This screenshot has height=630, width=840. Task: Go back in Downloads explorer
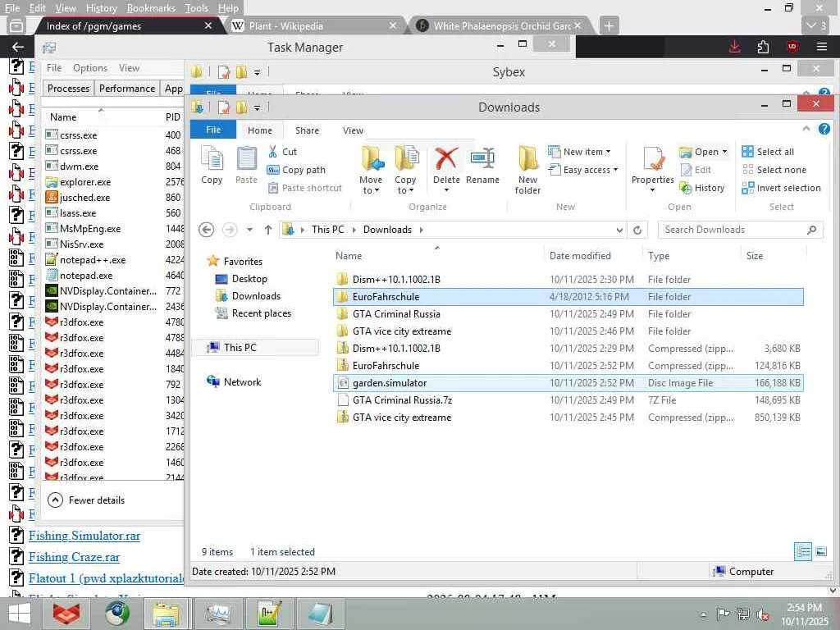(206, 230)
